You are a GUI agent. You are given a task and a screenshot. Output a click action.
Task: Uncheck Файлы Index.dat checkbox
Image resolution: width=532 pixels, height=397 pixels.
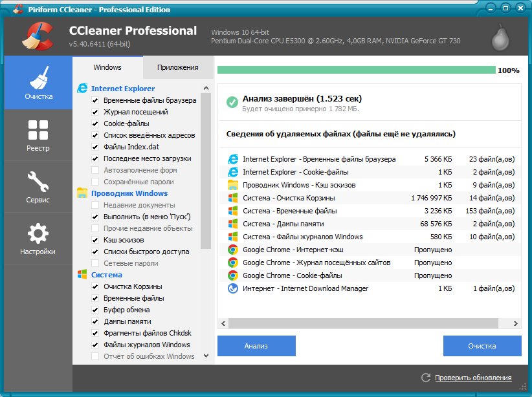(95, 147)
